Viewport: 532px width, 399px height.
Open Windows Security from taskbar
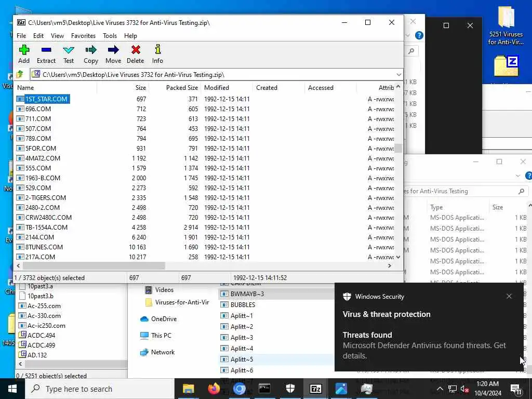coord(290,389)
